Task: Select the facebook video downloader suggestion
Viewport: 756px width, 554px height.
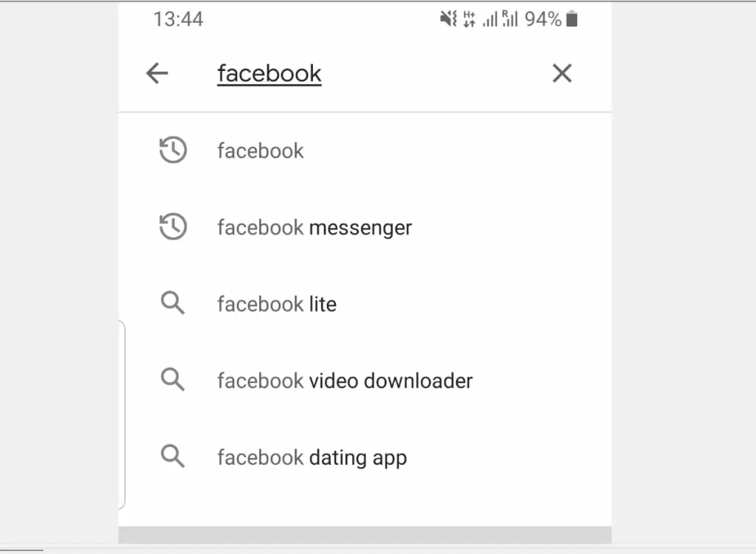Action: click(344, 380)
